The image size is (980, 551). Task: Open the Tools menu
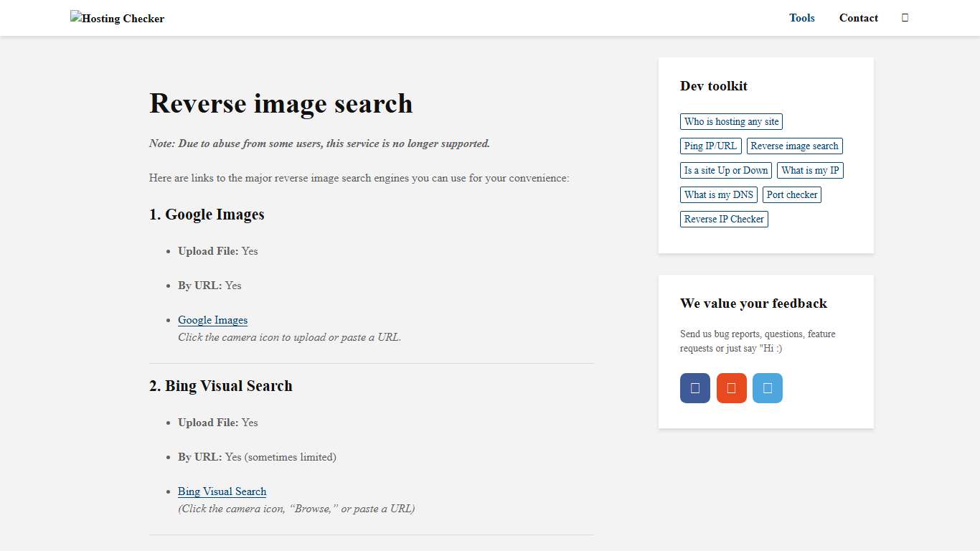click(x=801, y=18)
